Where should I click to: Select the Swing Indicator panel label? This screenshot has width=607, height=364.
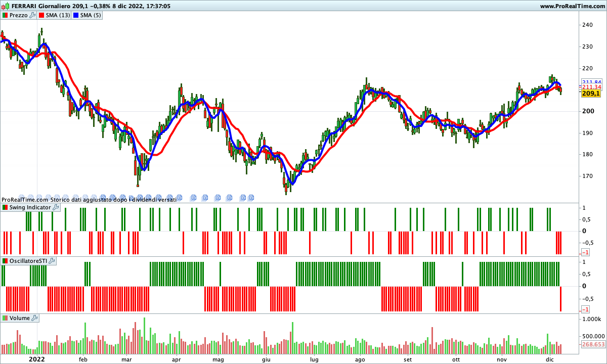click(30, 207)
